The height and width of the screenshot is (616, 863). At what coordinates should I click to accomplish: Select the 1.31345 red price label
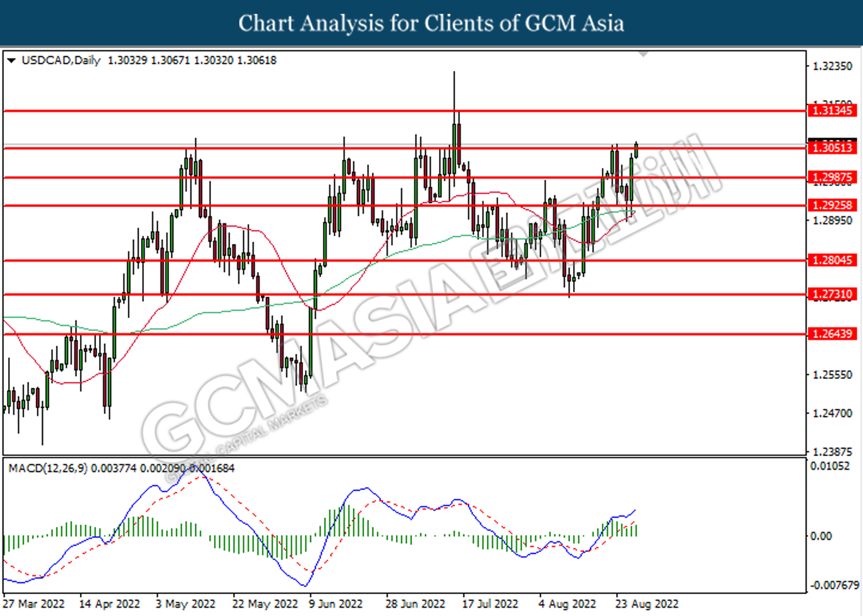point(833,110)
